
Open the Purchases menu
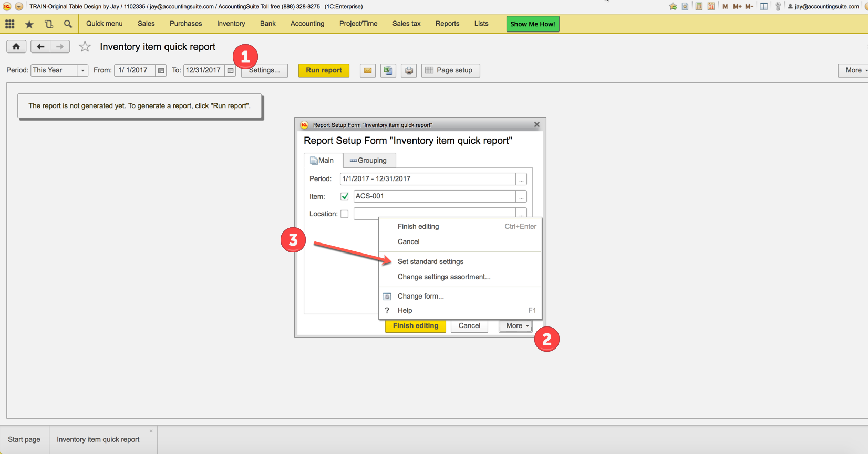(186, 24)
